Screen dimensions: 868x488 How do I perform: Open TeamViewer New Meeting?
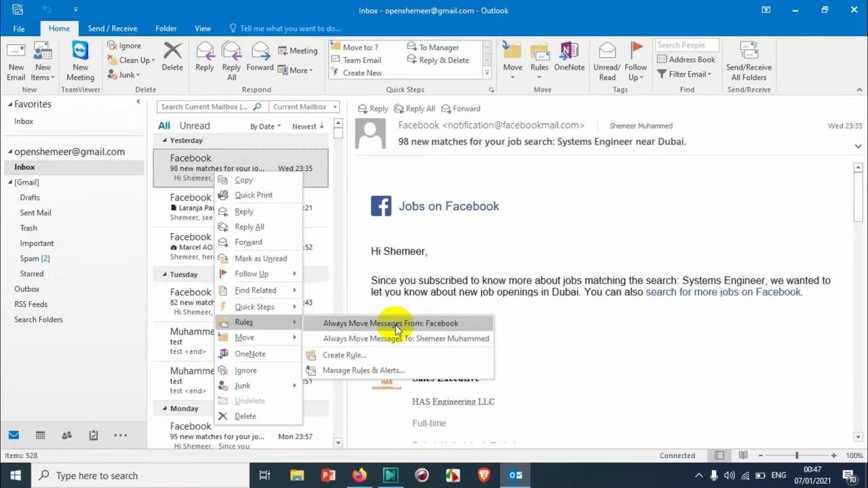tap(80, 61)
